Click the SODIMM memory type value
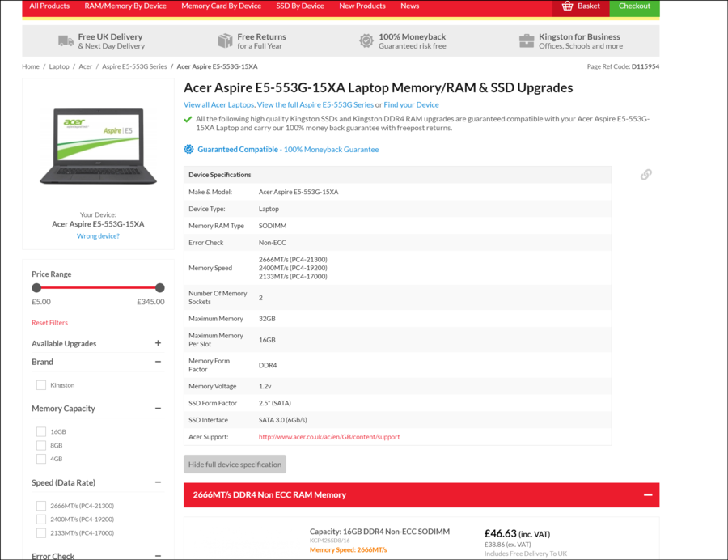The image size is (728, 560). click(x=273, y=226)
